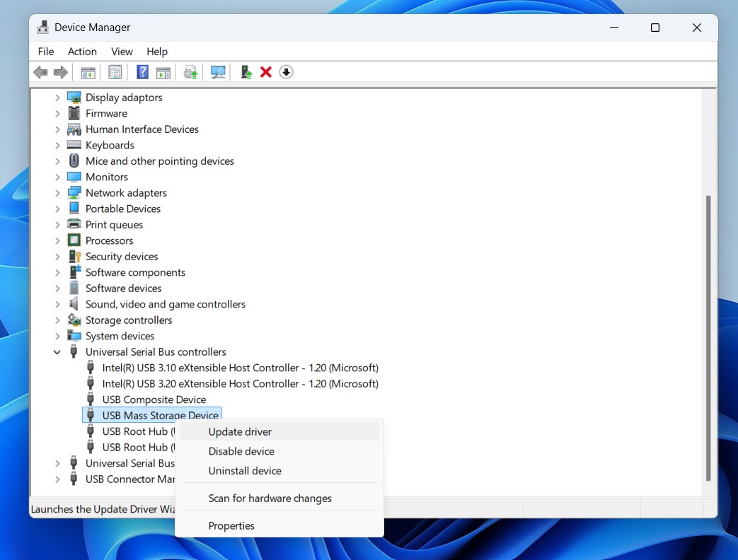
Task: Choose Disable device from the context menu
Action: [x=279, y=451]
